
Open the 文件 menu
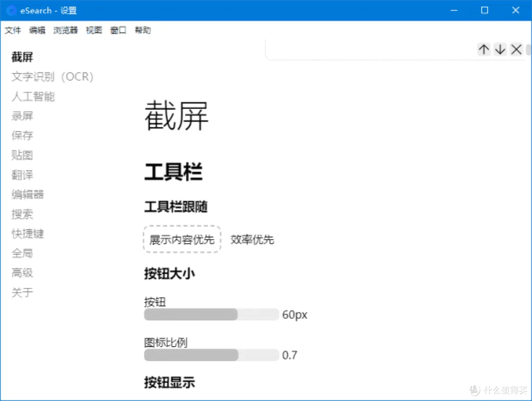pos(13,30)
